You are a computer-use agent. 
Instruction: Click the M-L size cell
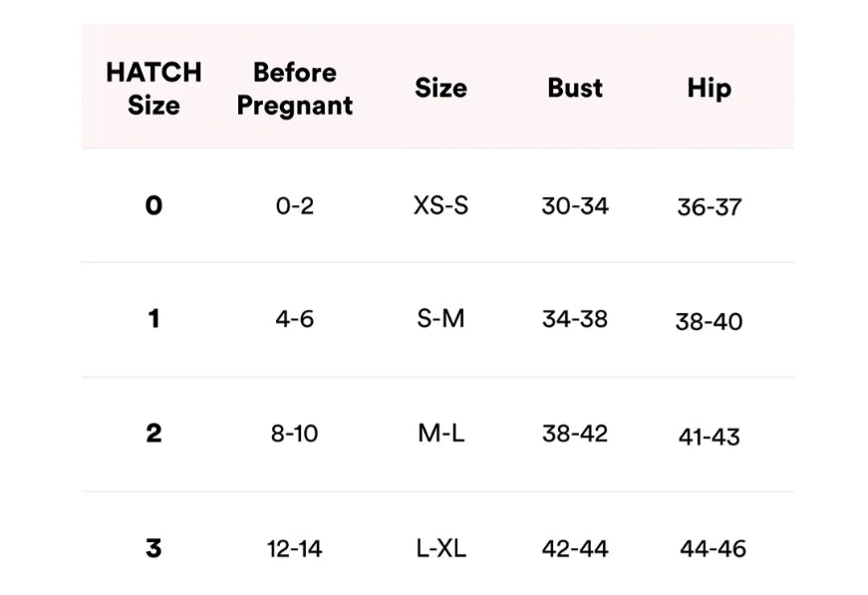point(440,434)
